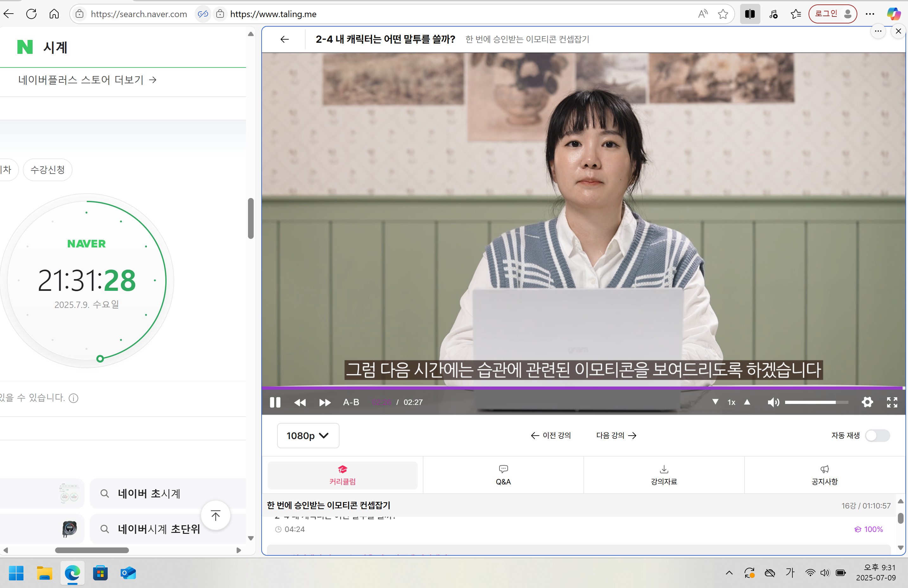Open 네이버플러스 스토어 더보기 link
This screenshot has width=908, height=588.
click(x=87, y=80)
